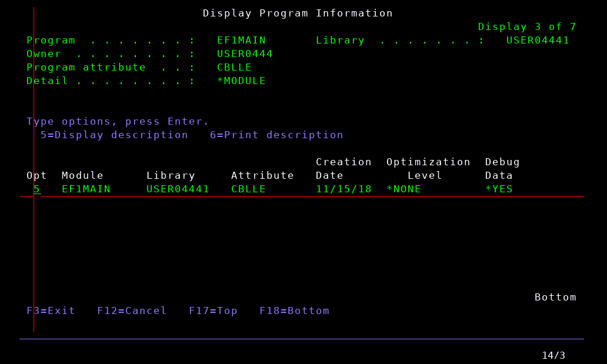Click the F17=Top function key
Image resolution: width=607 pixels, height=364 pixels.
coord(214,311)
